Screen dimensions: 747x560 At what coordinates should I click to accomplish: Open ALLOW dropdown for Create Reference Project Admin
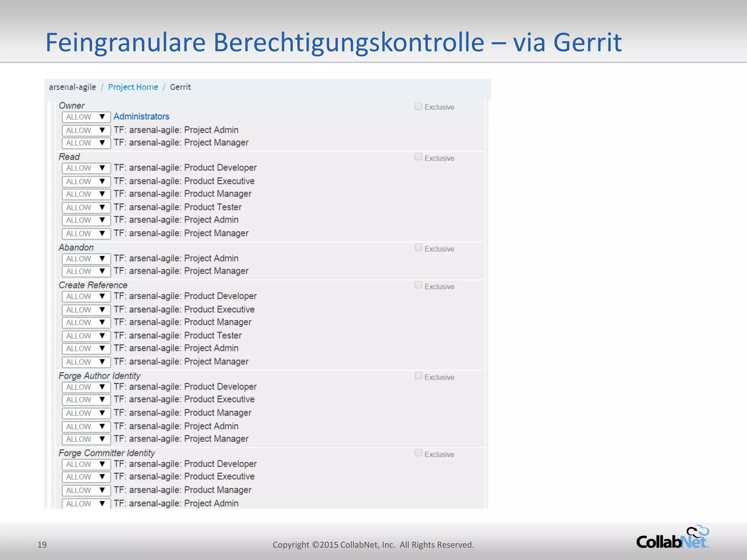click(x=86, y=349)
